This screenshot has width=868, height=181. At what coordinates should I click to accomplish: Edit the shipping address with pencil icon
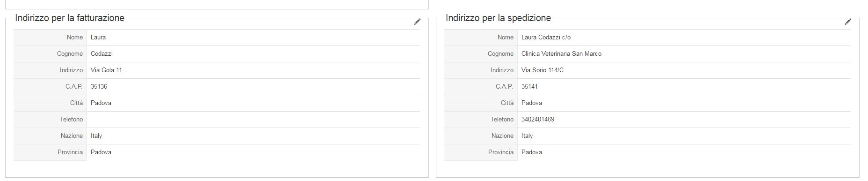[x=848, y=22]
